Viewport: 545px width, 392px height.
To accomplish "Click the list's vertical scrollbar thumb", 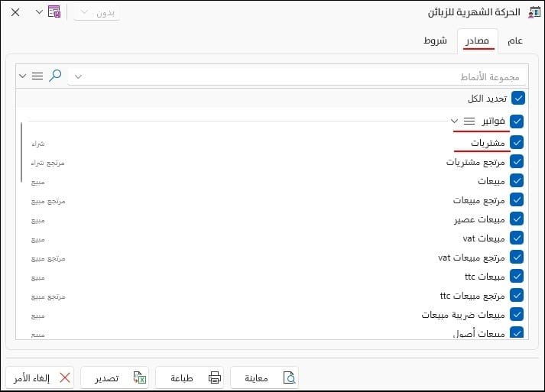I will click(21, 152).
